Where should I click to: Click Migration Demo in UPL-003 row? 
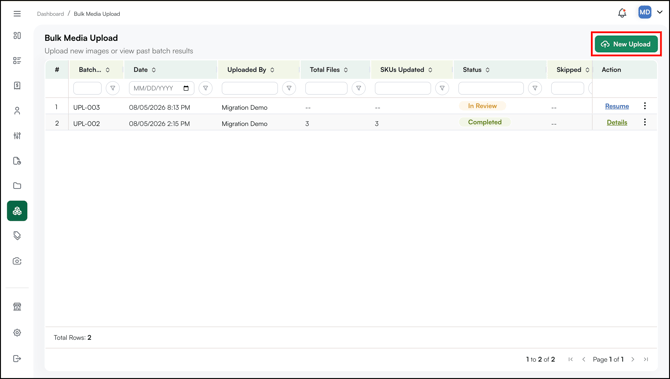click(x=244, y=107)
